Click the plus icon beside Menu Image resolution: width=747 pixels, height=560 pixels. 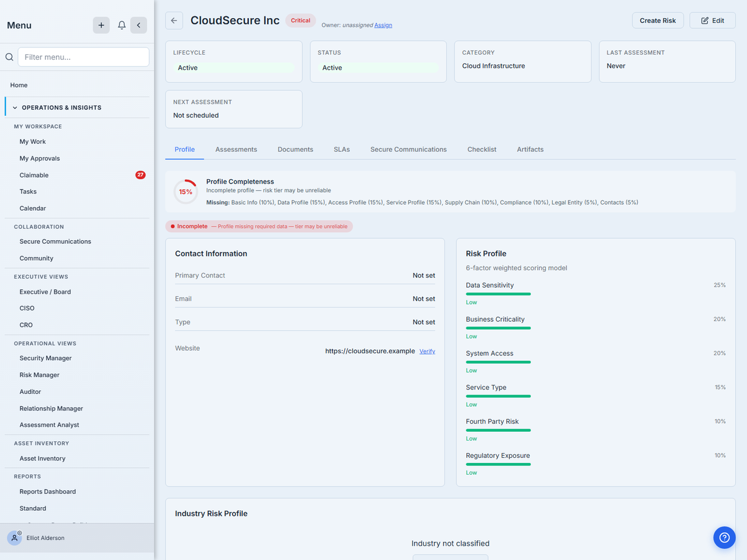coord(101,26)
